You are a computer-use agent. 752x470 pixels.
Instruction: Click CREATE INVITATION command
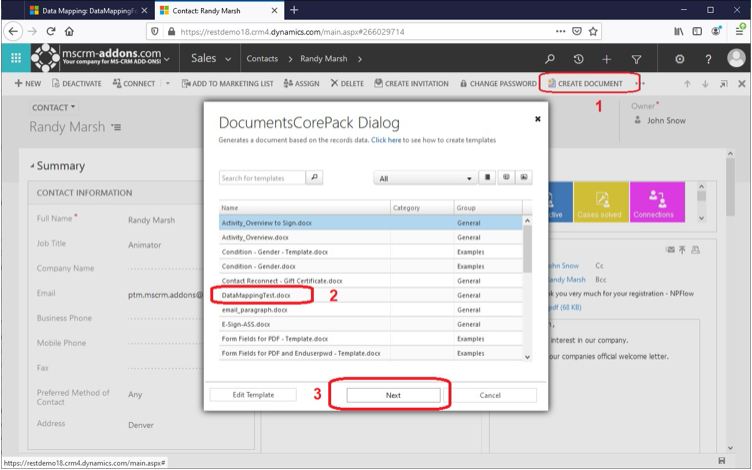point(411,83)
